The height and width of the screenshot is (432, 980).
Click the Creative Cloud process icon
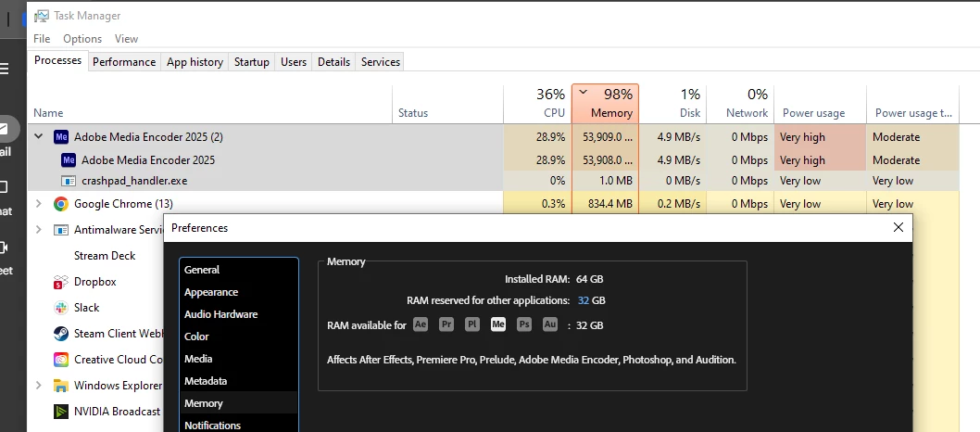click(x=60, y=360)
